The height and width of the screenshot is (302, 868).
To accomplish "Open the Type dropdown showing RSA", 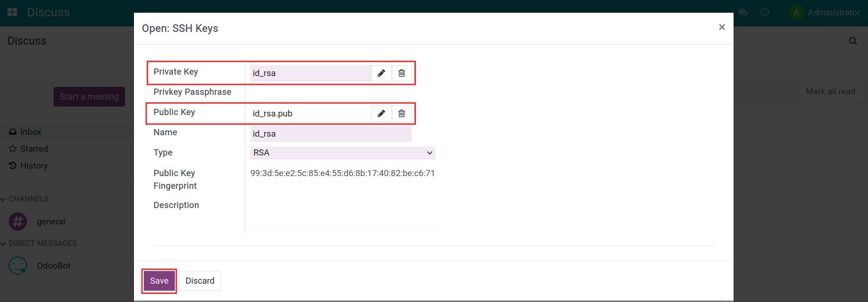I will pos(343,153).
